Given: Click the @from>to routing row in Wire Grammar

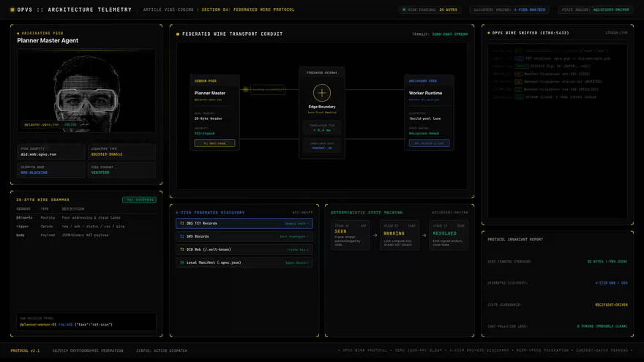Looking at the screenshot, I should click(86, 218).
